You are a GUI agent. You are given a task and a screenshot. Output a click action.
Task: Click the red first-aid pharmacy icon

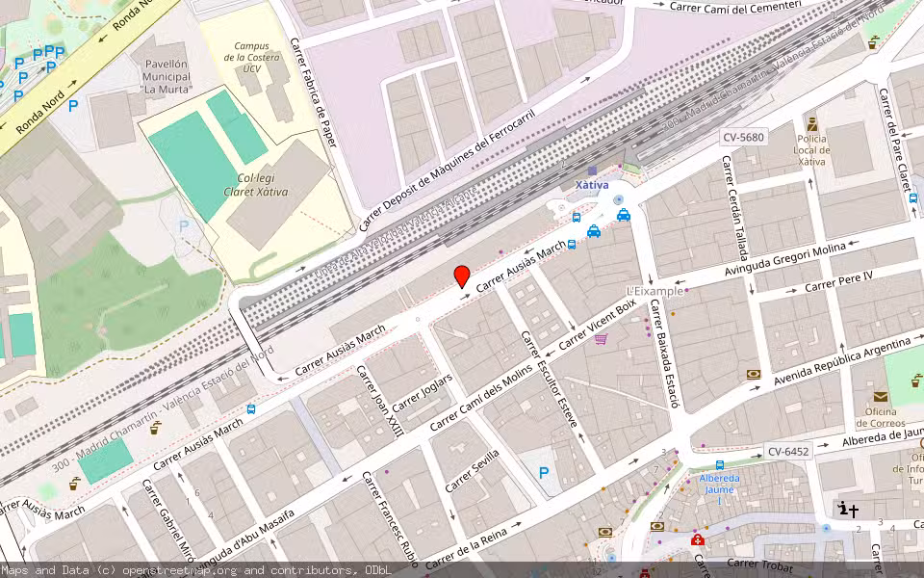point(697,539)
